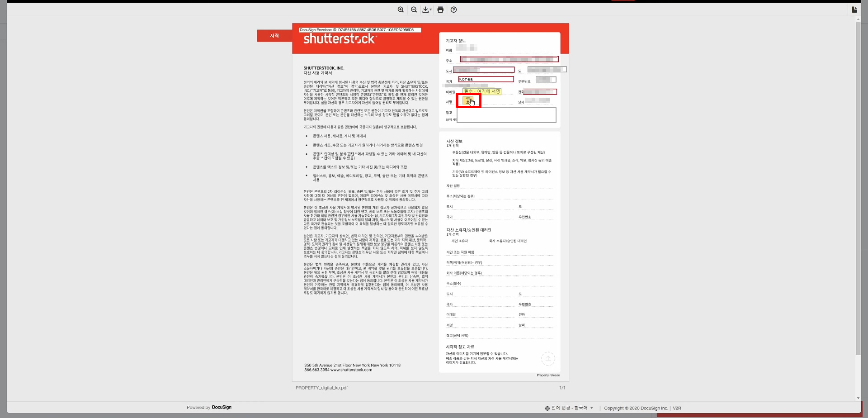The width and height of the screenshot is (868, 418).
Task: Click the 1/1 page counter
Action: click(562, 388)
